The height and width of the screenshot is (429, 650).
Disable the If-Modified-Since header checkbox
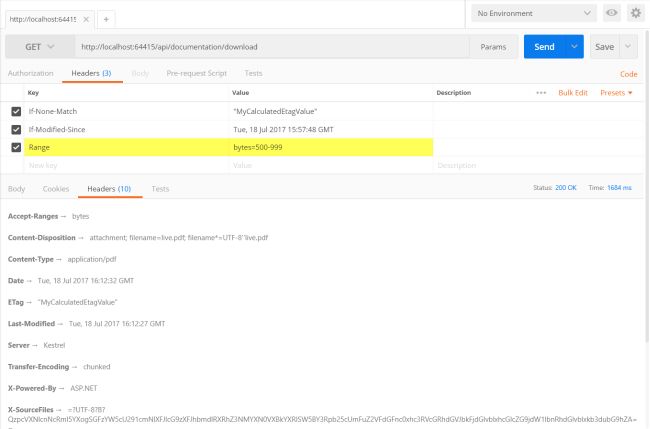point(16,129)
